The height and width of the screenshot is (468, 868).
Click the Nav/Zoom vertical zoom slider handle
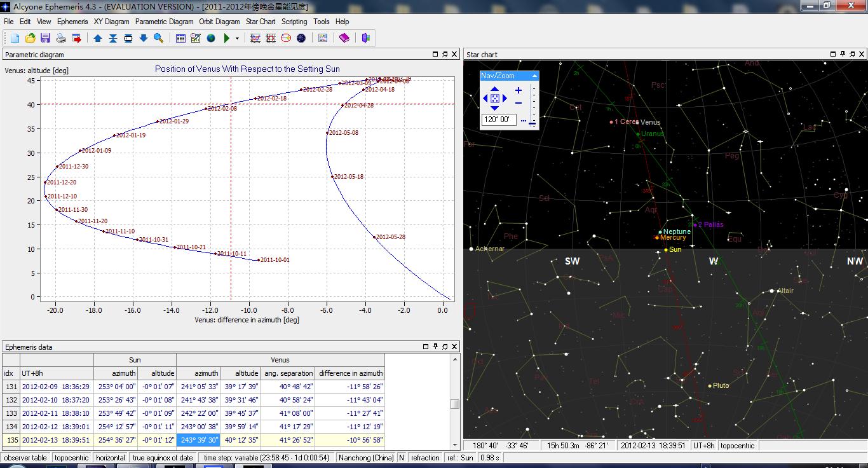click(x=532, y=122)
